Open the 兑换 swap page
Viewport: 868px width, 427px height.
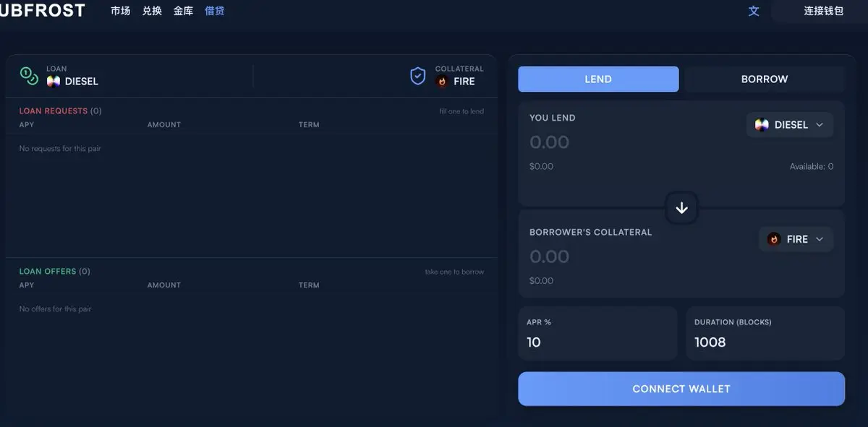tap(152, 11)
